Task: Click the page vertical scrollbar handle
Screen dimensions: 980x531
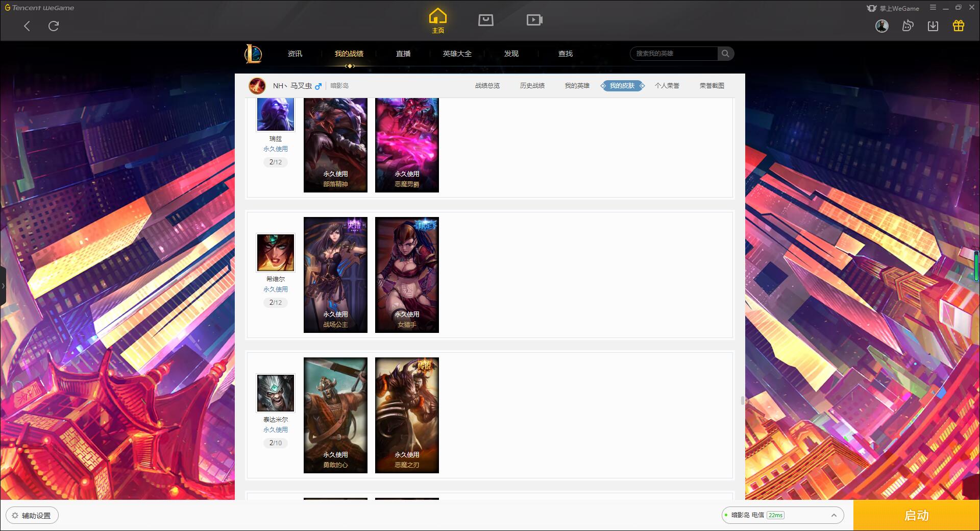Action: click(743, 401)
